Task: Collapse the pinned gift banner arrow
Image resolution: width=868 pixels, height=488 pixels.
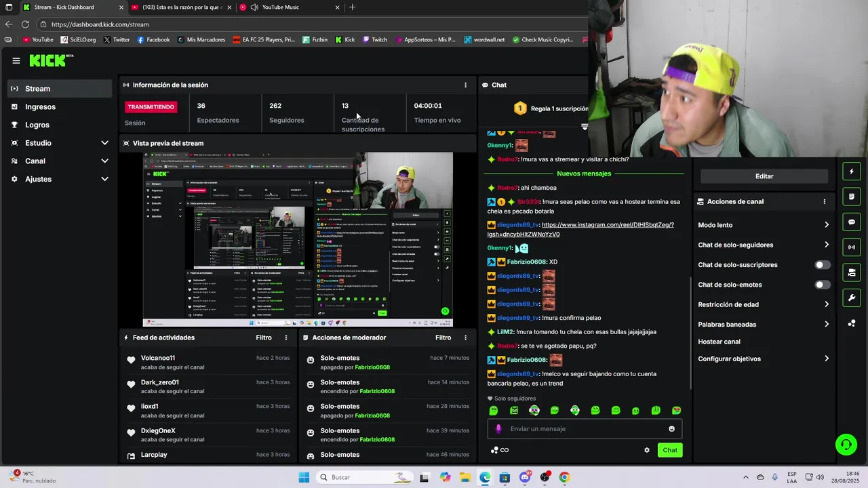Action: (x=585, y=126)
